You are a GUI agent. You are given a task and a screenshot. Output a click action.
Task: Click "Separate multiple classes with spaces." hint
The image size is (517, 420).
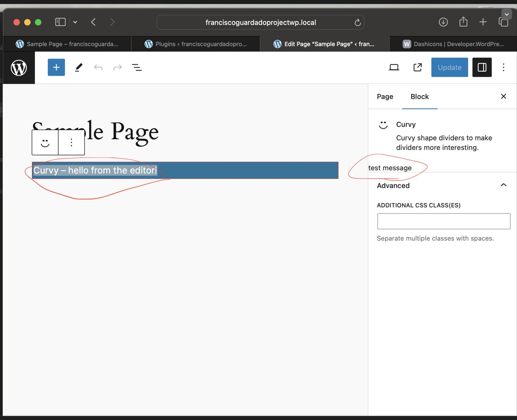[x=435, y=238]
